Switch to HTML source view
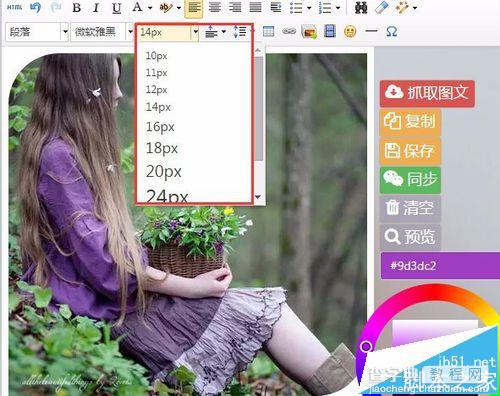 (x=15, y=7)
